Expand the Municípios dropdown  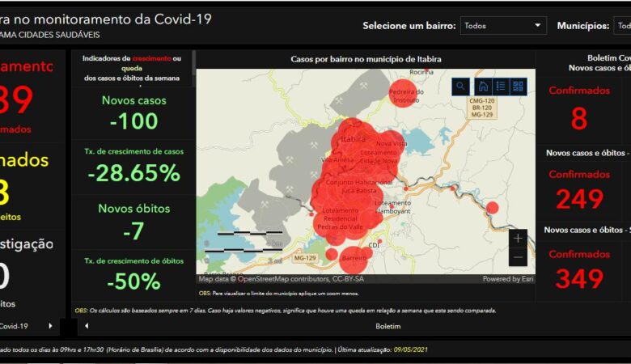tap(621, 26)
